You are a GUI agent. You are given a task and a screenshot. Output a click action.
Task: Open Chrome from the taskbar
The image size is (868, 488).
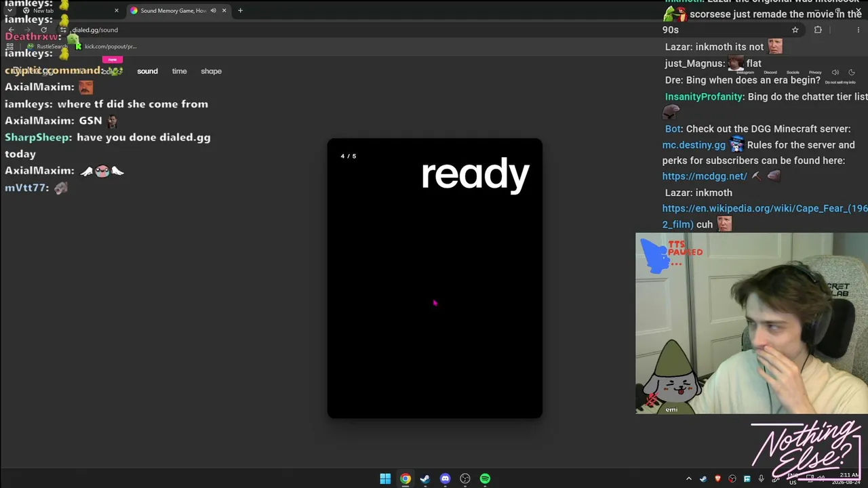406,479
